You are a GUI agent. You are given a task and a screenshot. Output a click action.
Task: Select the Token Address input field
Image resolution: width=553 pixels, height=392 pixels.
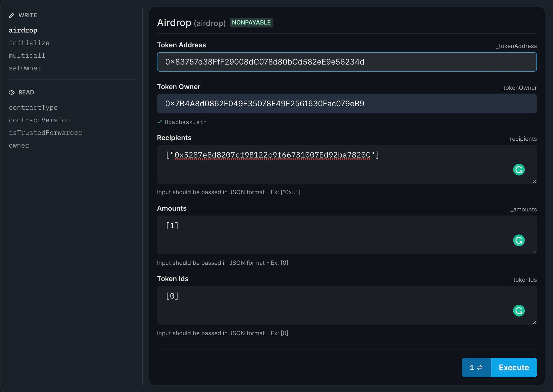click(346, 62)
